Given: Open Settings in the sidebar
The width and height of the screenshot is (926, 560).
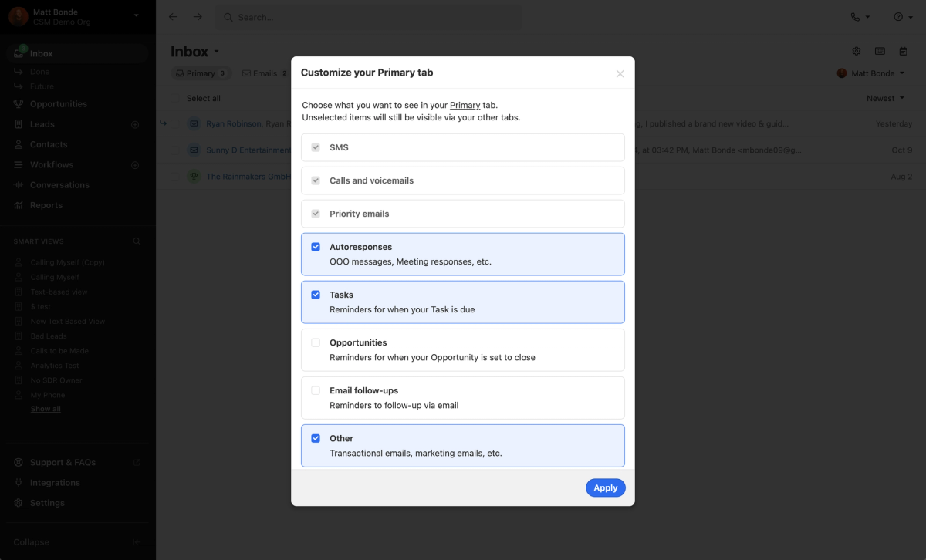Looking at the screenshot, I should [47, 503].
